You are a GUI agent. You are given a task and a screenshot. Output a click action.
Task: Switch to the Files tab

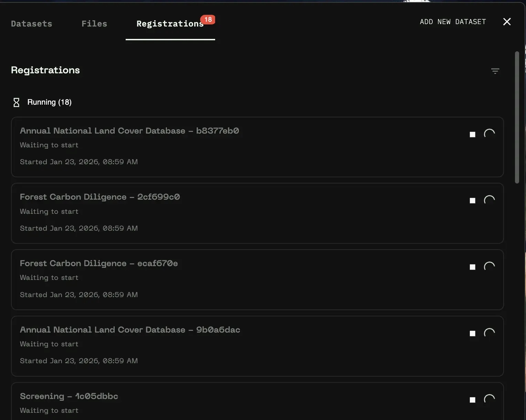[x=94, y=24]
